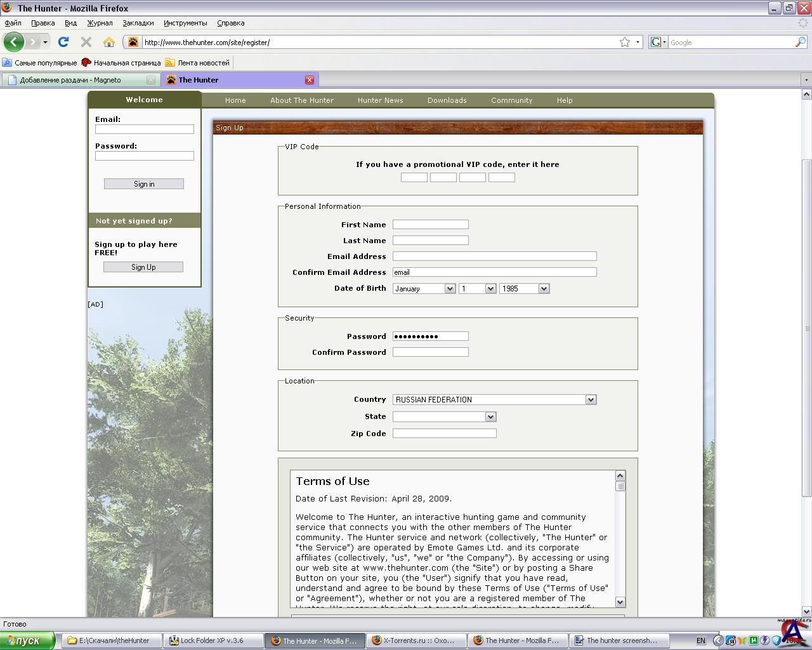Screen dimensions: 812x650
Task: Click the Welcome panel Password field
Action: (x=145, y=156)
